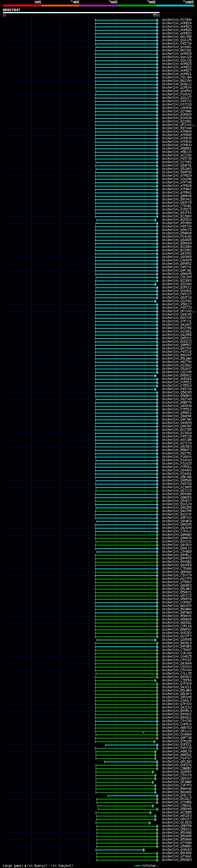
Task: Select the label UniRef100_P45726
Action: tap(177, 352)
